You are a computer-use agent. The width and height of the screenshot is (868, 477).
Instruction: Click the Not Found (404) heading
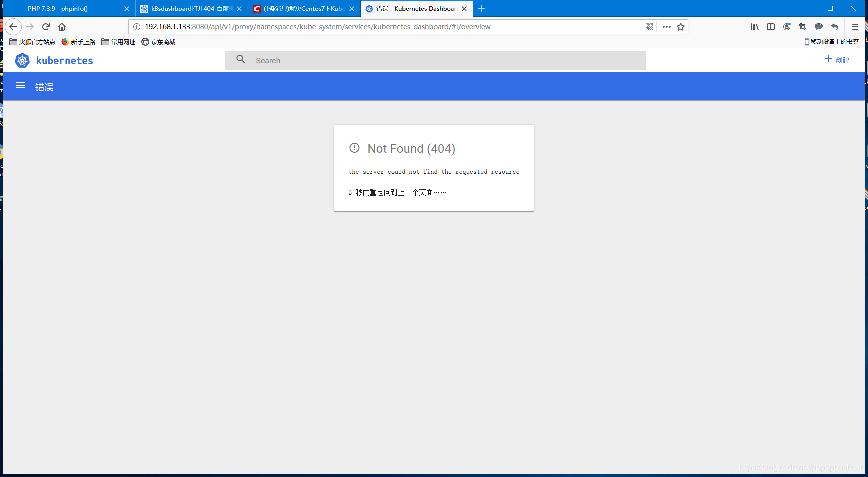411,149
